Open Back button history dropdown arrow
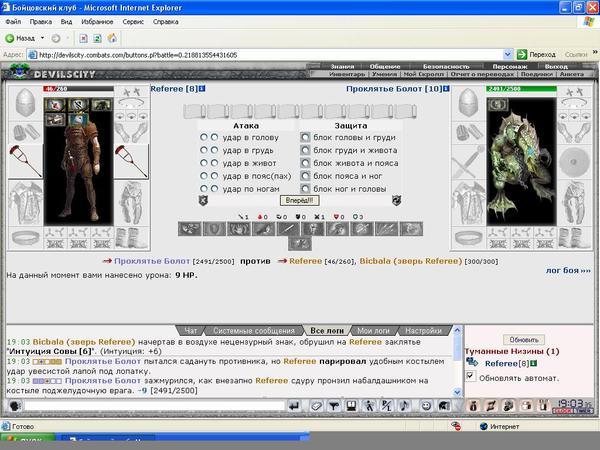The height and width of the screenshot is (450, 600). tap(42, 38)
